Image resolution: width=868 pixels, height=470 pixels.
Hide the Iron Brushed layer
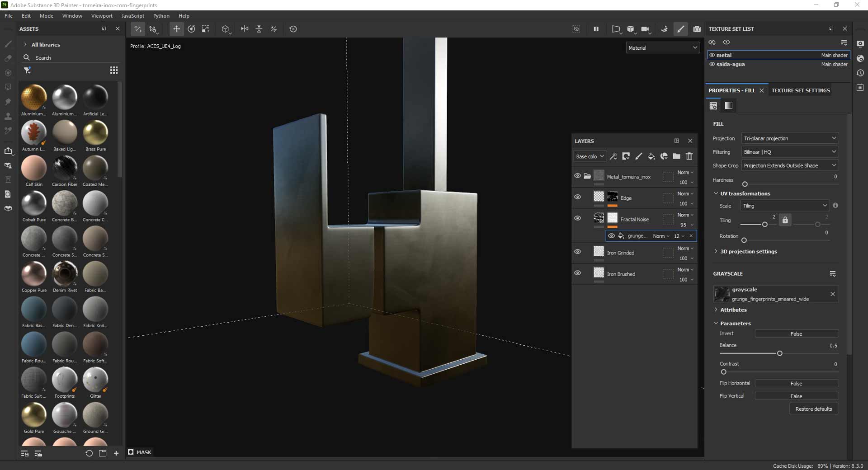coord(577,273)
